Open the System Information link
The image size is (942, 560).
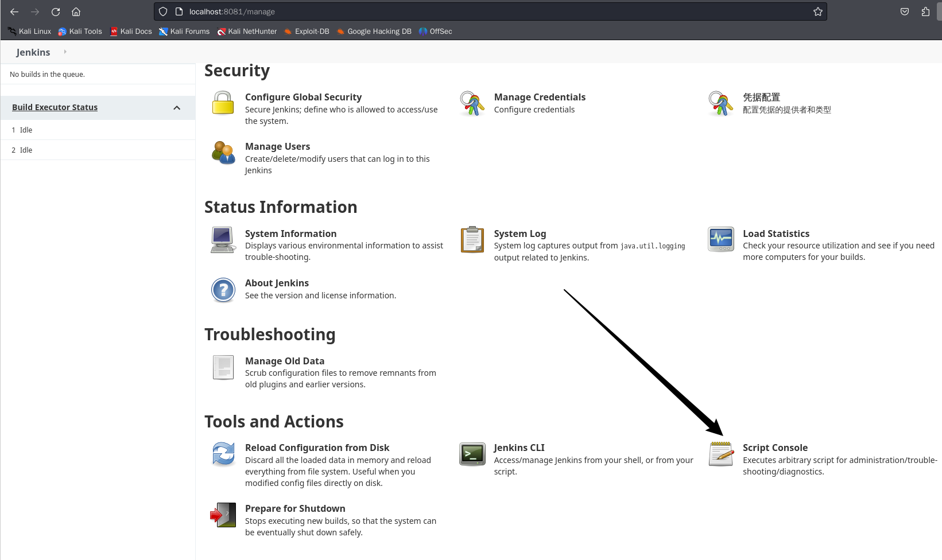coord(290,234)
